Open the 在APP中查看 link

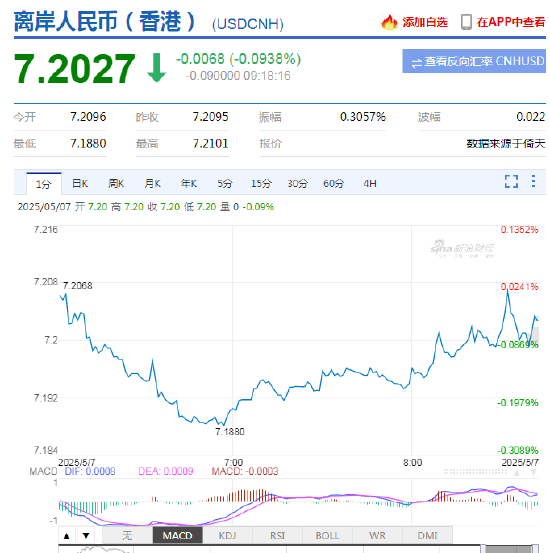[511, 22]
